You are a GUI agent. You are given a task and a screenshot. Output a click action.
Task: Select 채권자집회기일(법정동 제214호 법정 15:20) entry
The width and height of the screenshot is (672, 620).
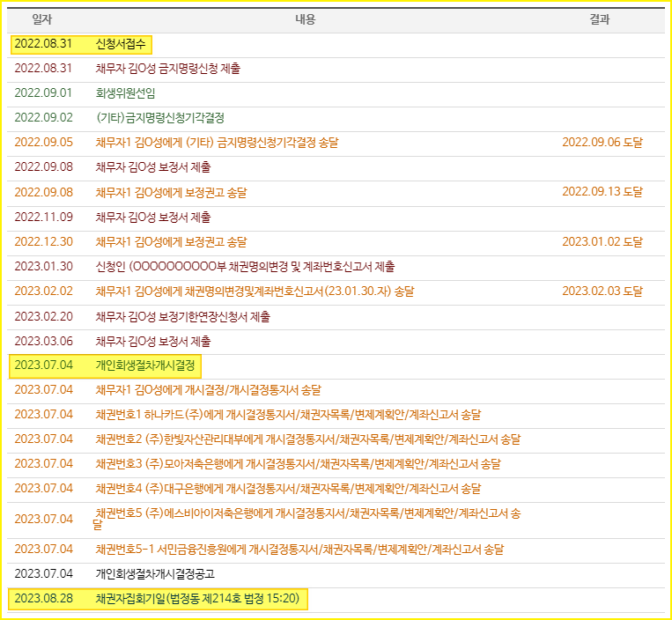(x=197, y=599)
